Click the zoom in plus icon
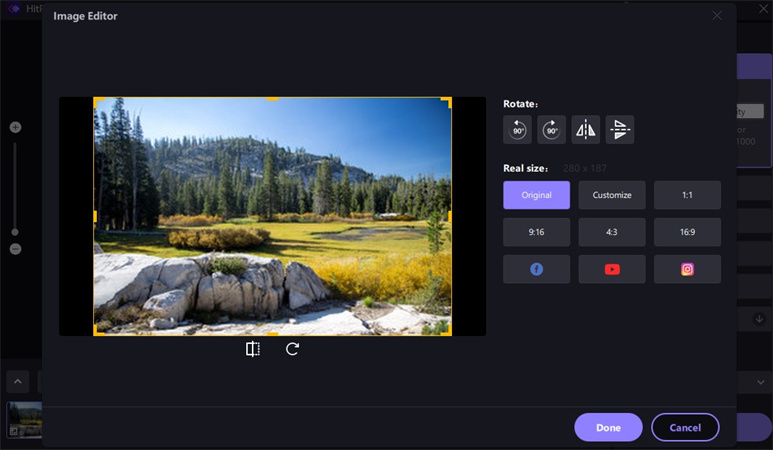This screenshot has height=450, width=773. click(15, 127)
